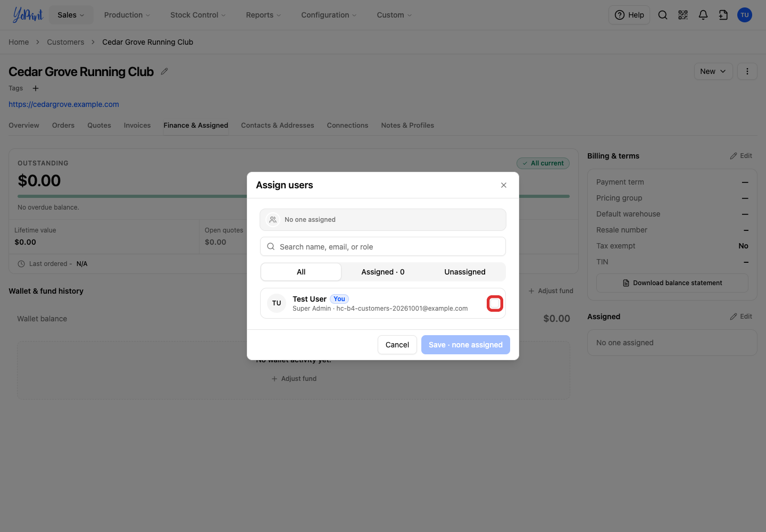This screenshot has width=766, height=532.
Task: Switch to the Overview tab
Action: 24,126
